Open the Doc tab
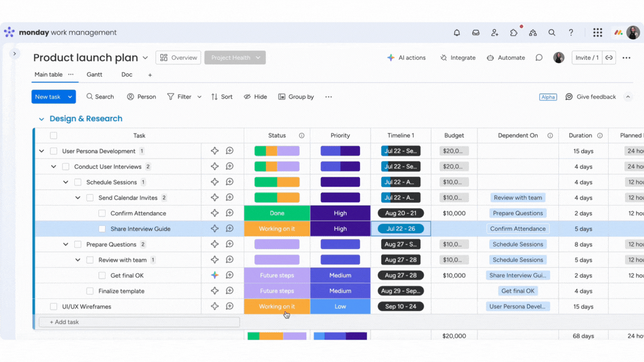The image size is (644, 362). (x=127, y=75)
